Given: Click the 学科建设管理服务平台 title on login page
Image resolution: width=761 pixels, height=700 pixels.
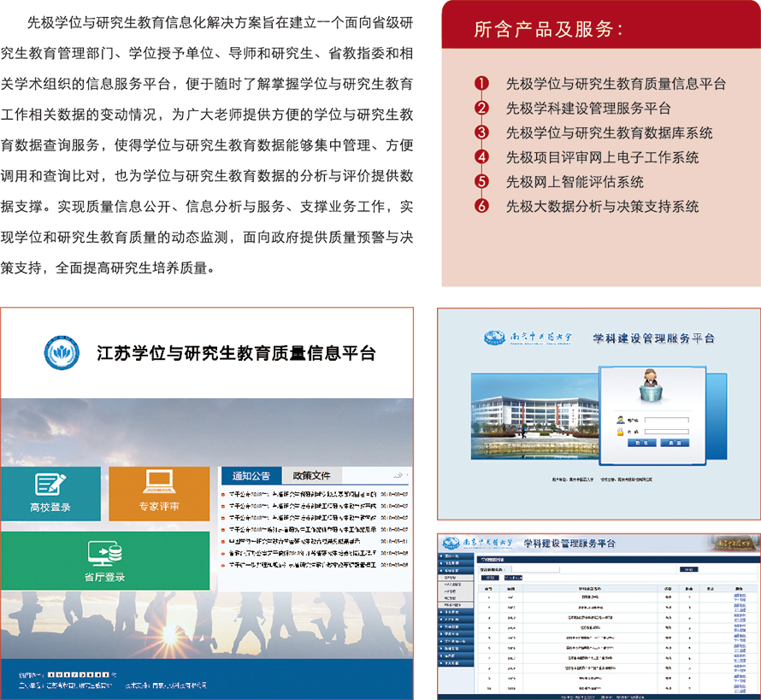Looking at the screenshot, I should pyautogui.click(x=654, y=338).
